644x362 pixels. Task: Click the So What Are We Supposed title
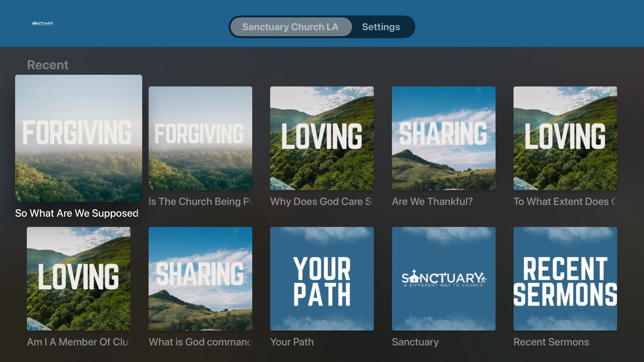(x=77, y=213)
